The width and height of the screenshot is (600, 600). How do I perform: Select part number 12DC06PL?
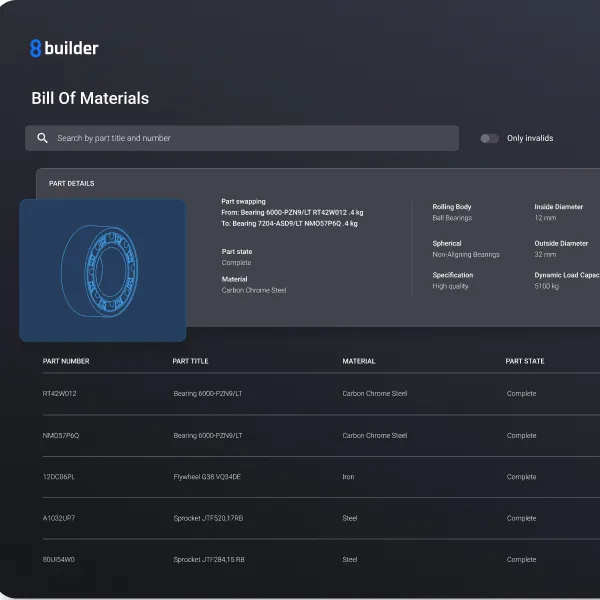[59, 477]
